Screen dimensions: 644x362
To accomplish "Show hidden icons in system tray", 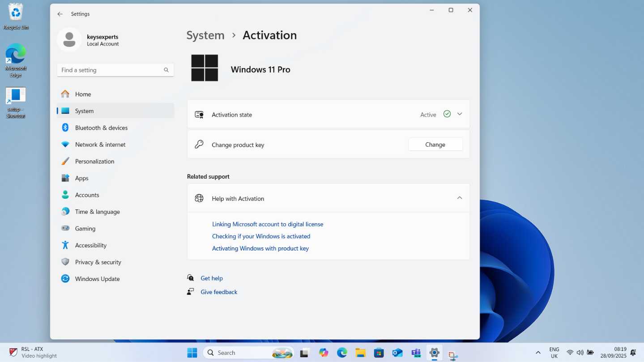I will [538, 353].
